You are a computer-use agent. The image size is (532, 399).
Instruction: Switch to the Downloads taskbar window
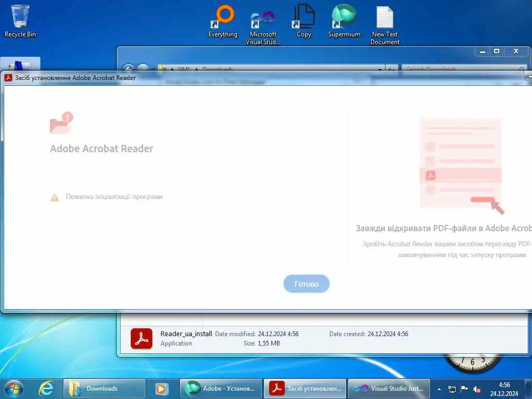[104, 389]
